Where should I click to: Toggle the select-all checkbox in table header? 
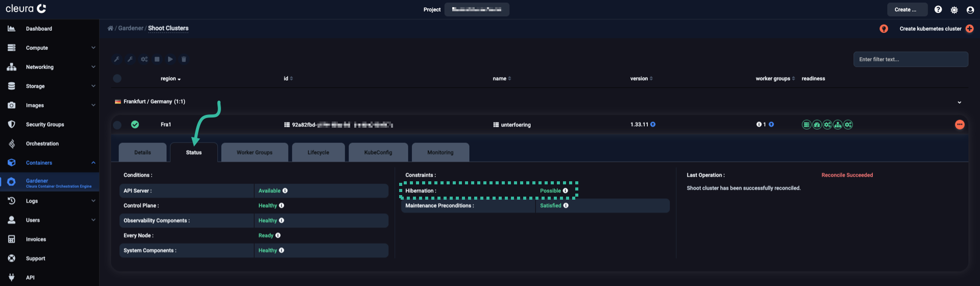pos(117,79)
